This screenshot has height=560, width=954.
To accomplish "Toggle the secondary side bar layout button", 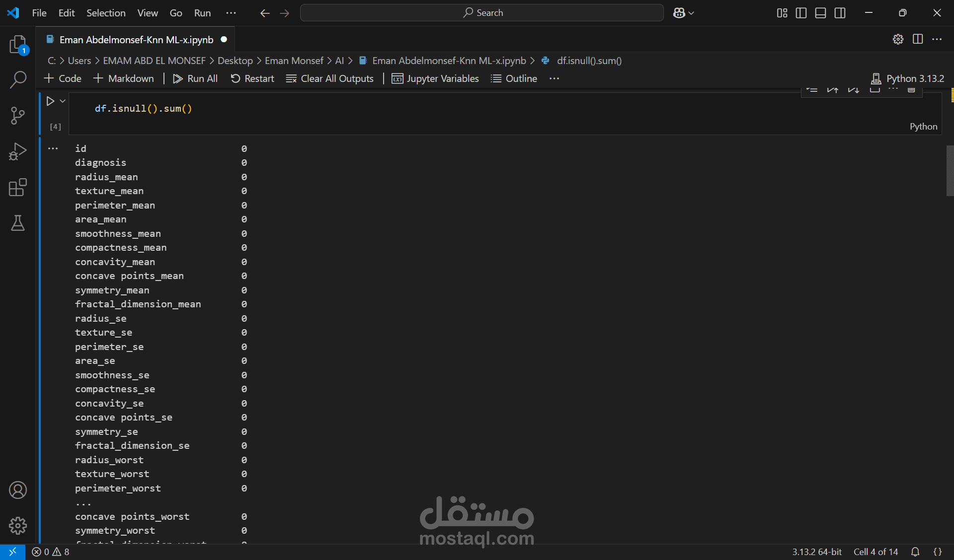I will click(x=840, y=13).
